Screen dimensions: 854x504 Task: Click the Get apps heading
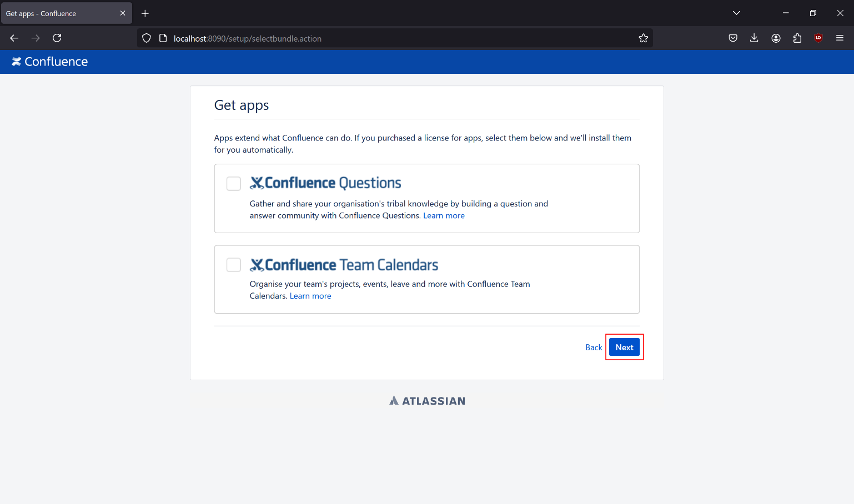click(x=242, y=105)
